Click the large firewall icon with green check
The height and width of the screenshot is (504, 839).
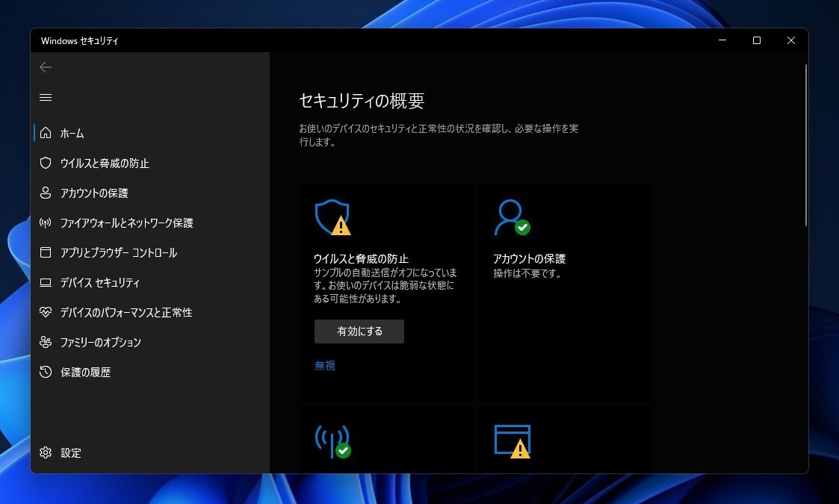tap(332, 441)
